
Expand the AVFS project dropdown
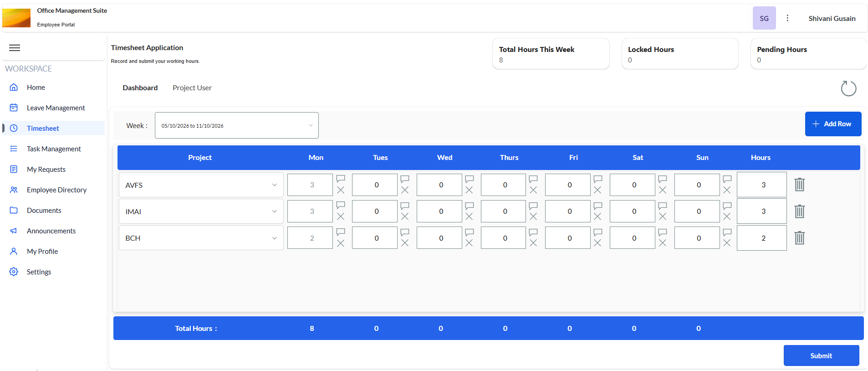(x=201, y=185)
